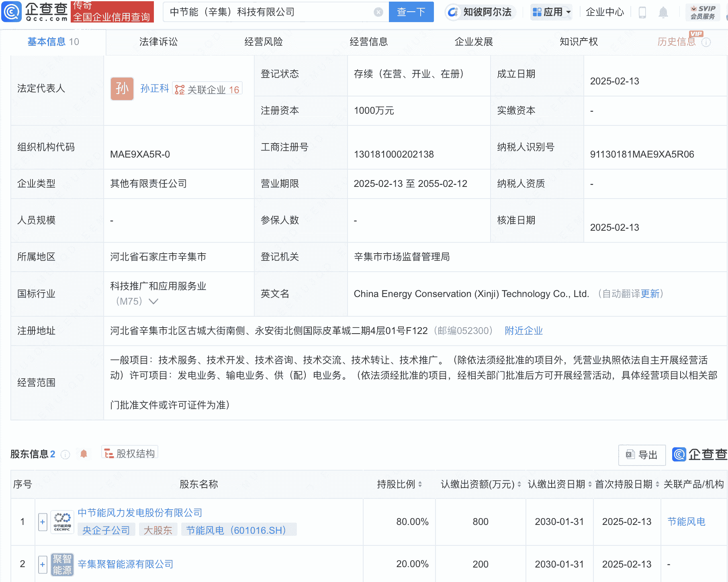This screenshot has height=582, width=728.
Task: Click the notification bell in the top bar
Action: [x=663, y=12]
